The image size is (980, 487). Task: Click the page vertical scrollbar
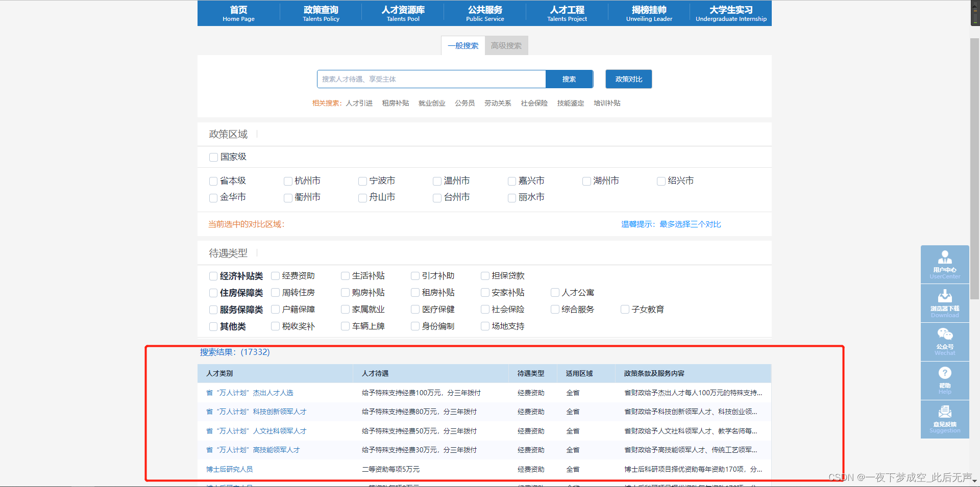[975, 168]
